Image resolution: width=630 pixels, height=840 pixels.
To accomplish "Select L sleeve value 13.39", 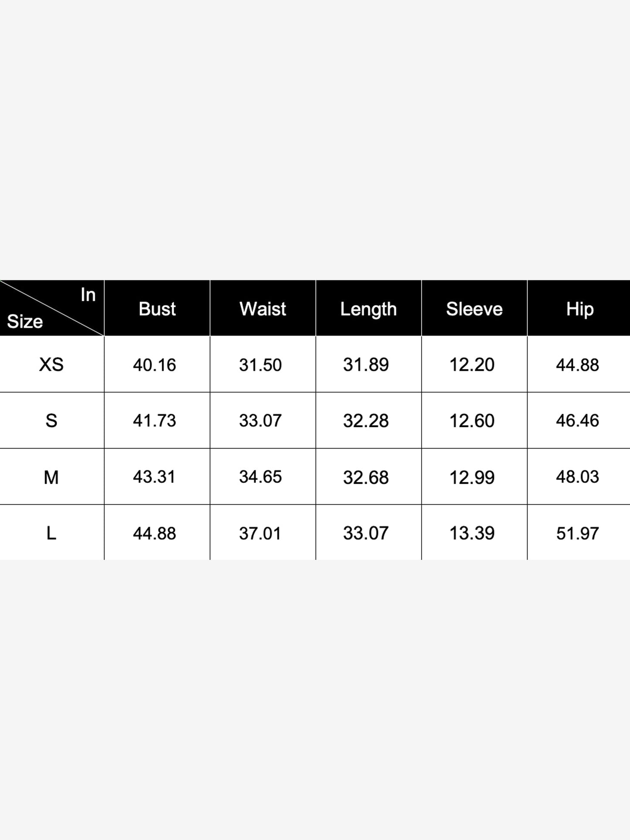I will tap(472, 533).
